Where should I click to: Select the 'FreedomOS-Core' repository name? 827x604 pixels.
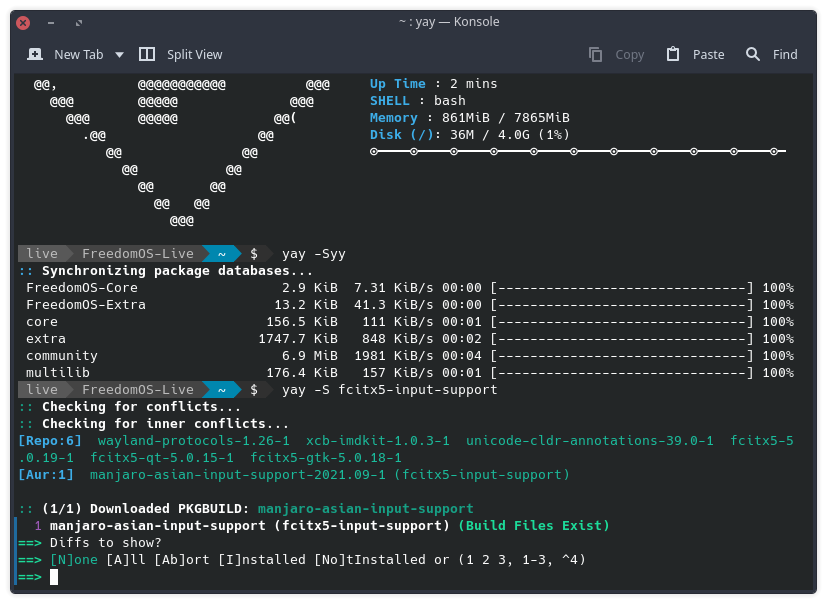click(82, 288)
